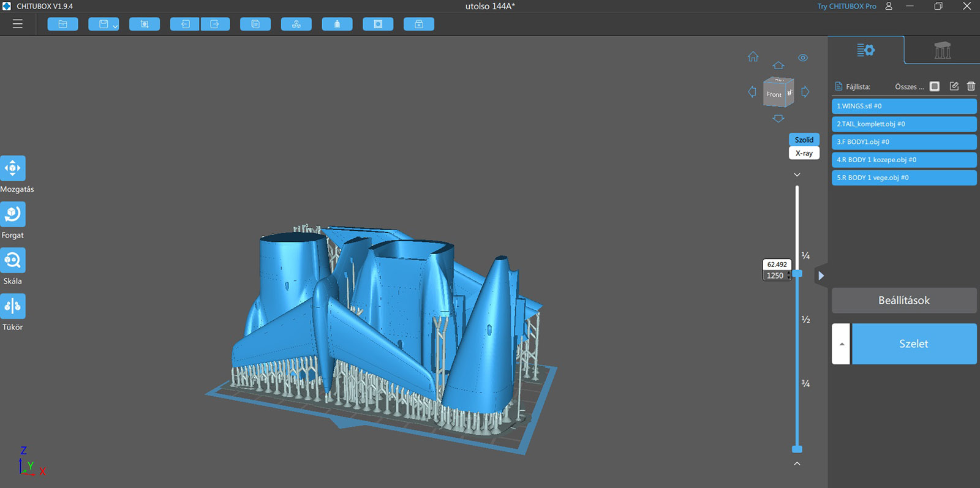Click the layer slider bottom handle

tap(797, 449)
